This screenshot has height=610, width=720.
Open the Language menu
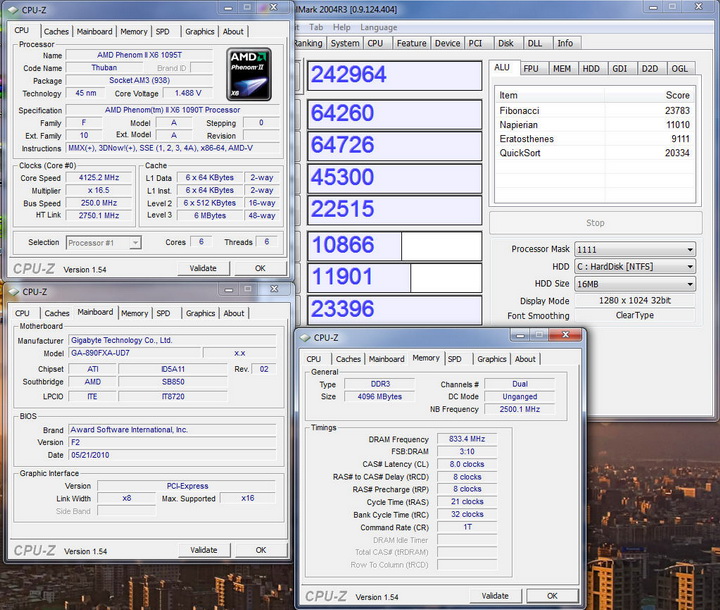378,27
